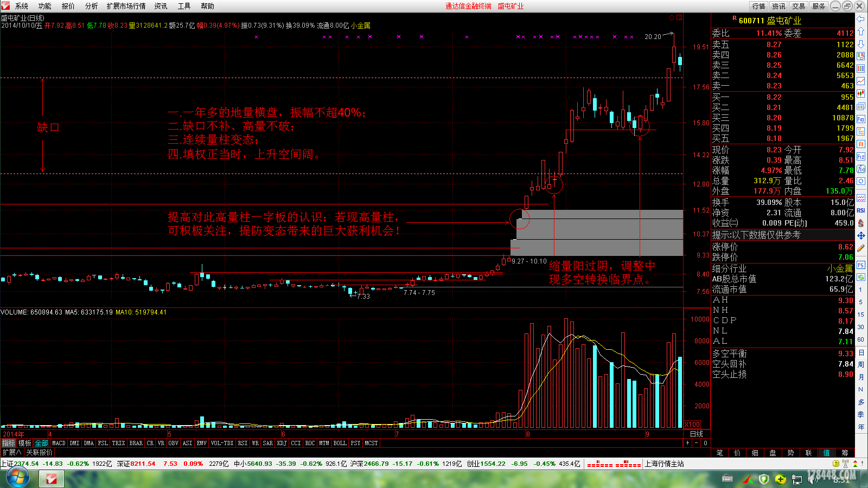This screenshot has height=488, width=868.
Task: Select the KDJ indicator tab
Action: click(282, 443)
